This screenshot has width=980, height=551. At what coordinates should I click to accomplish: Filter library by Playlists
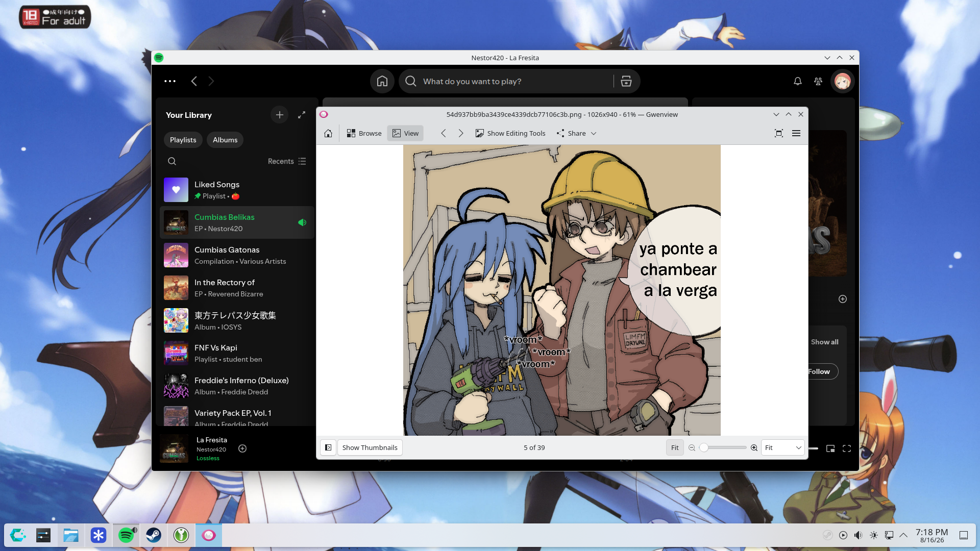183,140
